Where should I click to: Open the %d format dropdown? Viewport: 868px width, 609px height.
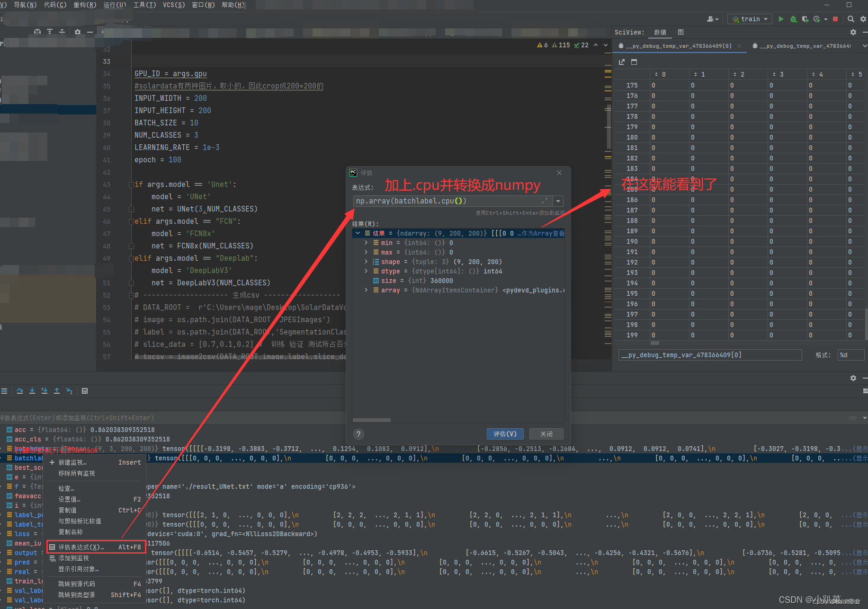pos(851,354)
